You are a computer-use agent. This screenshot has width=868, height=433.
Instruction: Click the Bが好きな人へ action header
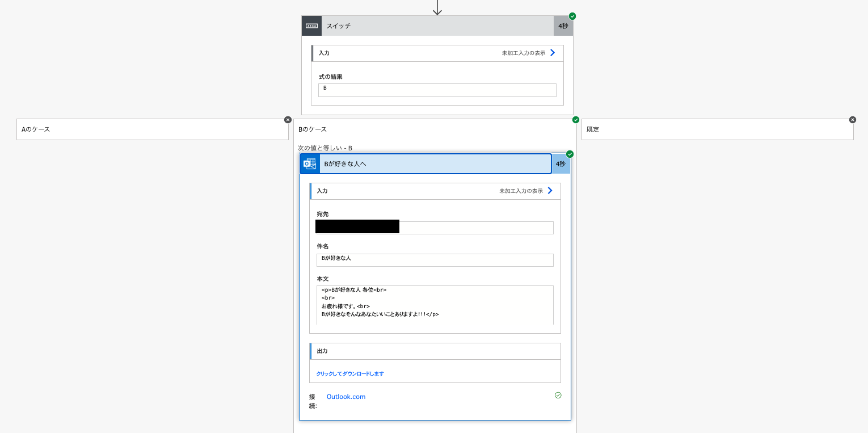pos(435,163)
